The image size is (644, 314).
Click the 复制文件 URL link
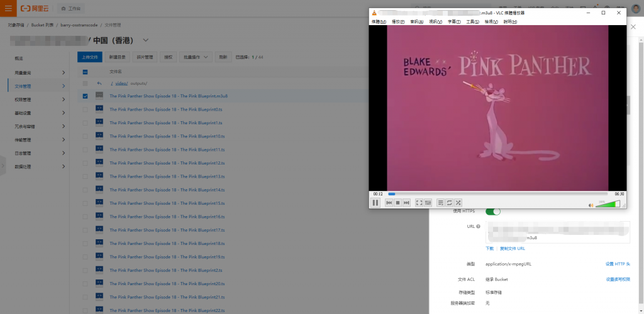coord(512,249)
